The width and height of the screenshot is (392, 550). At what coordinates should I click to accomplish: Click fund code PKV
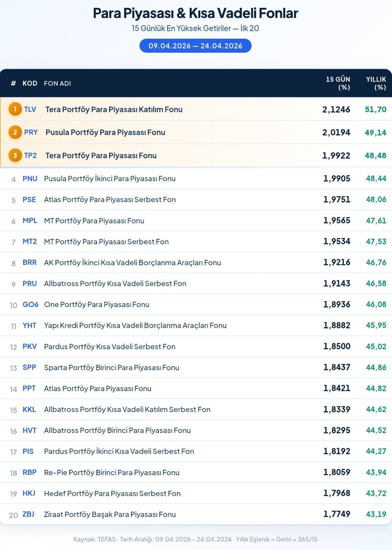pos(30,346)
